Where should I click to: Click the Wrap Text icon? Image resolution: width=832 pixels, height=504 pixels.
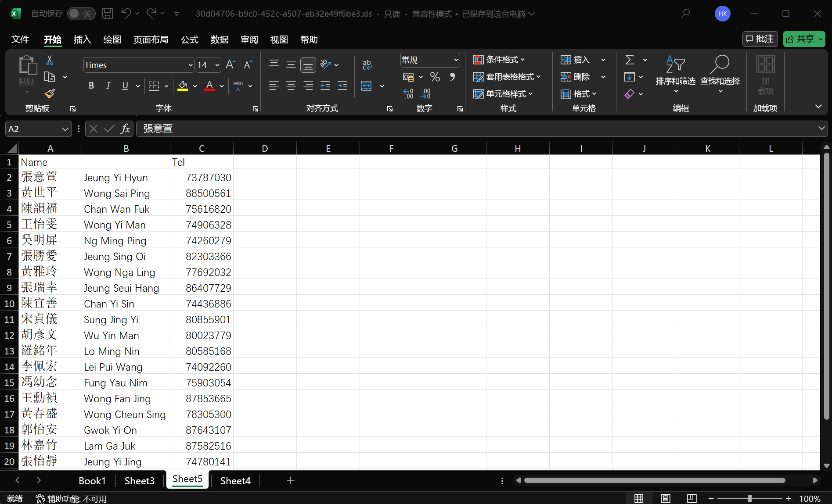click(x=367, y=65)
